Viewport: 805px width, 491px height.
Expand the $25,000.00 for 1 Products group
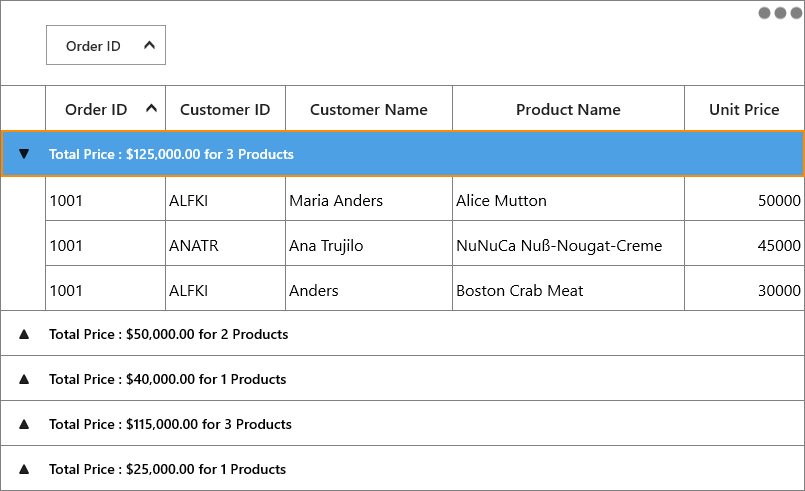click(x=24, y=469)
